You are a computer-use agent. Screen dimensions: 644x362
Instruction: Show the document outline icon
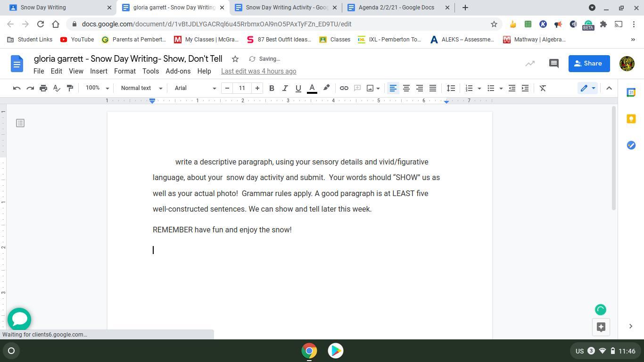coord(20,123)
